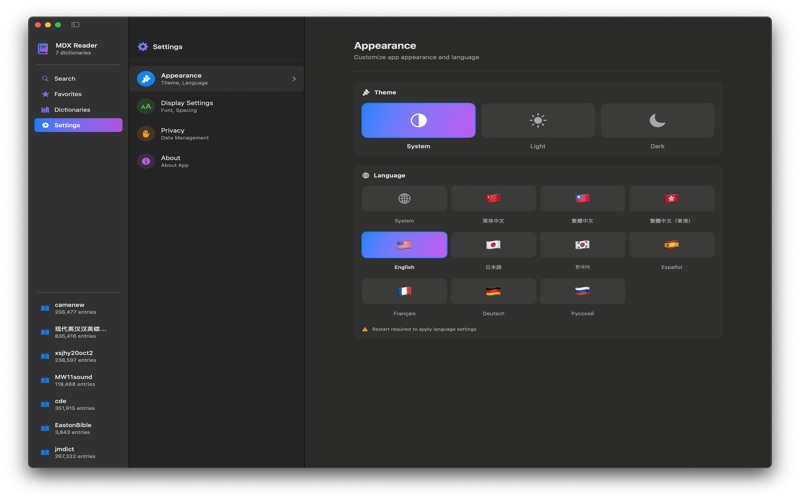The width and height of the screenshot is (800, 500).
Task: Choose Simplified Chinese with China flag
Action: tap(493, 198)
